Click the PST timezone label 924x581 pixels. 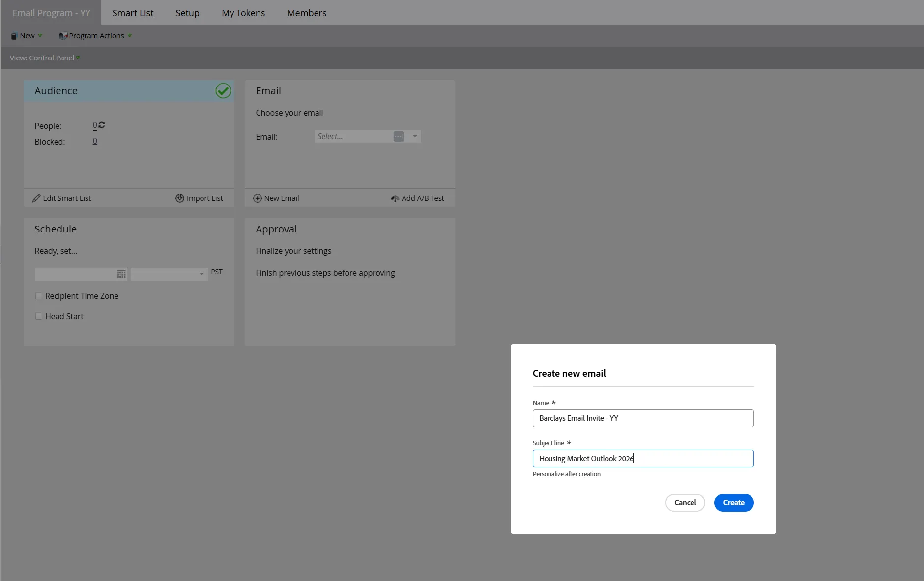click(217, 272)
